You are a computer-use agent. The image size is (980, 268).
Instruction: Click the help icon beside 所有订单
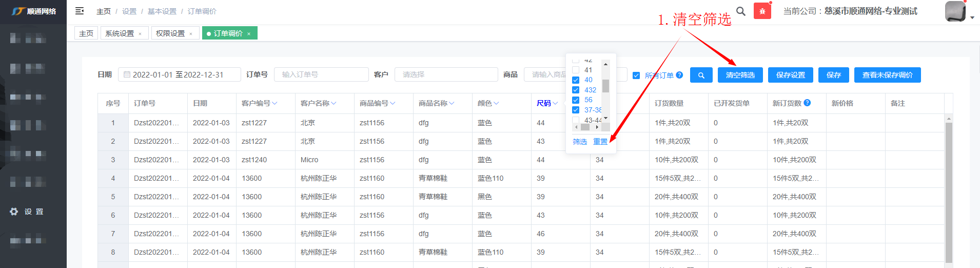tap(679, 75)
